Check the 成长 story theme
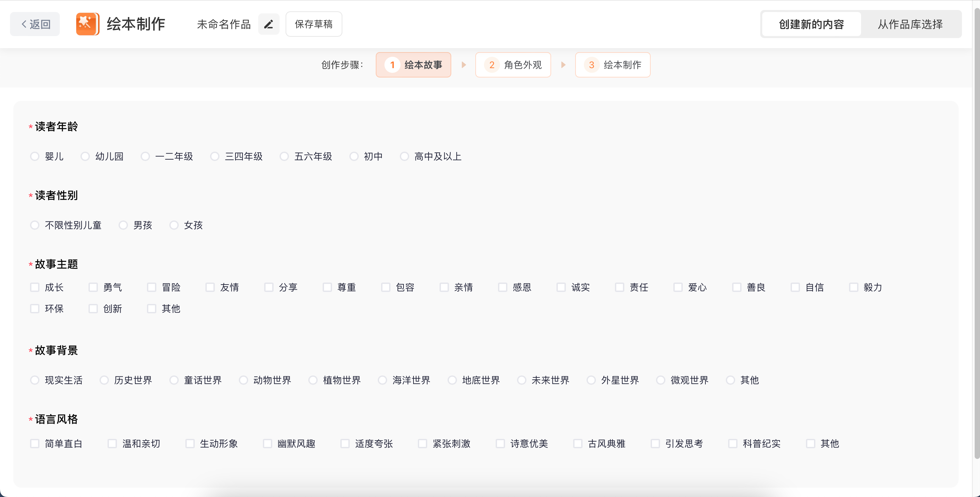The height and width of the screenshot is (497, 980). click(x=35, y=287)
